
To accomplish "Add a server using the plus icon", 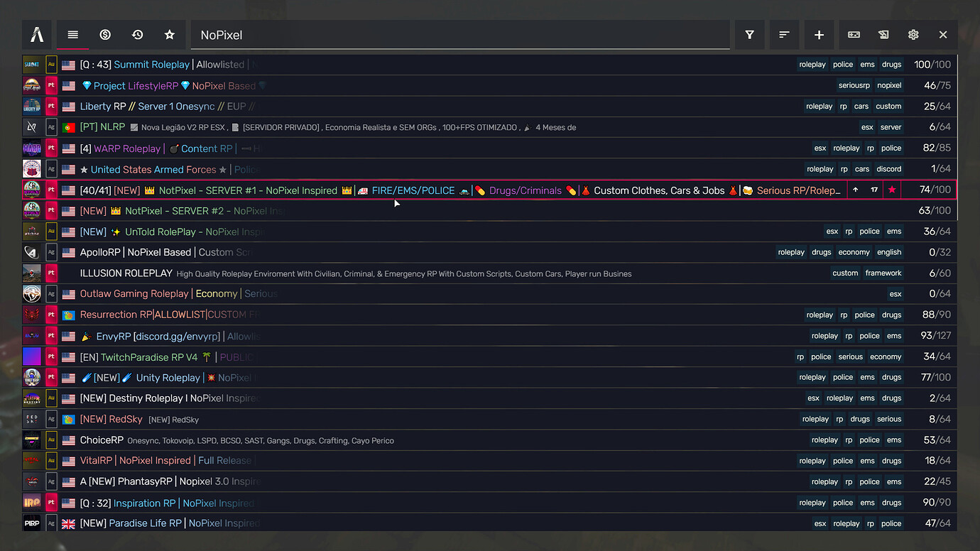I will [819, 34].
